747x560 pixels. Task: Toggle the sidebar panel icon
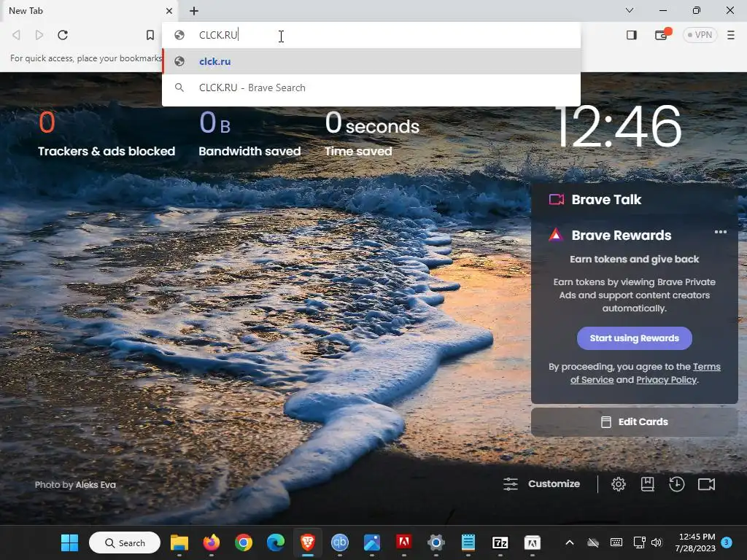click(x=632, y=35)
